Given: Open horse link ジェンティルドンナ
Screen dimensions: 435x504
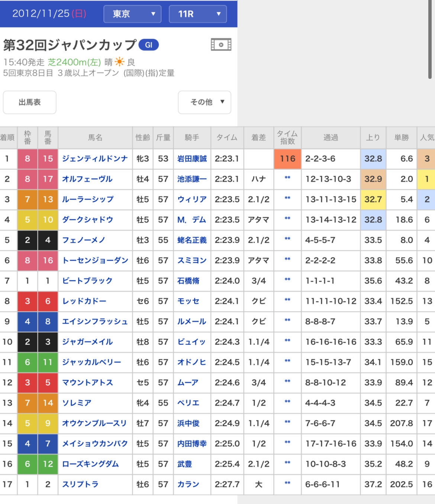Looking at the screenshot, I should tap(94, 159).
